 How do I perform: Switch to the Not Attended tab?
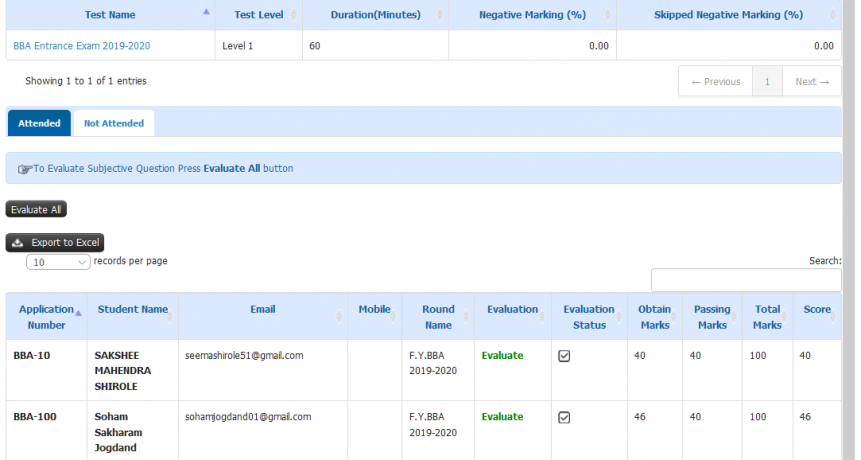click(x=114, y=123)
